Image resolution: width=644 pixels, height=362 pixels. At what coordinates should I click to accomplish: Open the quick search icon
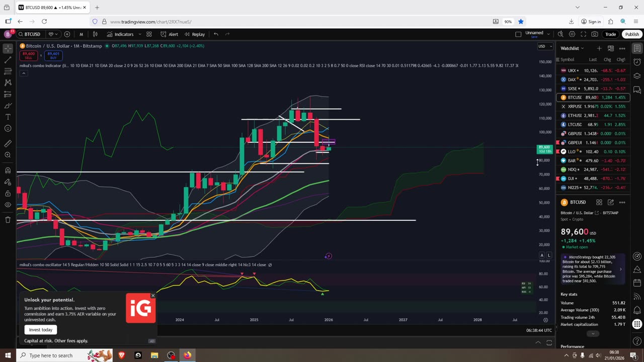click(560, 34)
